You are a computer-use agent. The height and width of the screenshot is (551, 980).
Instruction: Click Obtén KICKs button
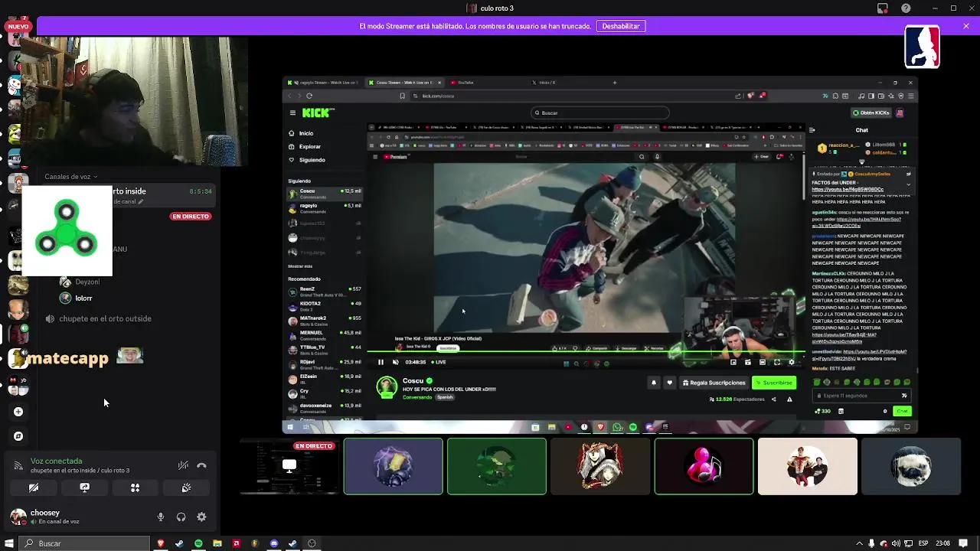click(x=871, y=112)
